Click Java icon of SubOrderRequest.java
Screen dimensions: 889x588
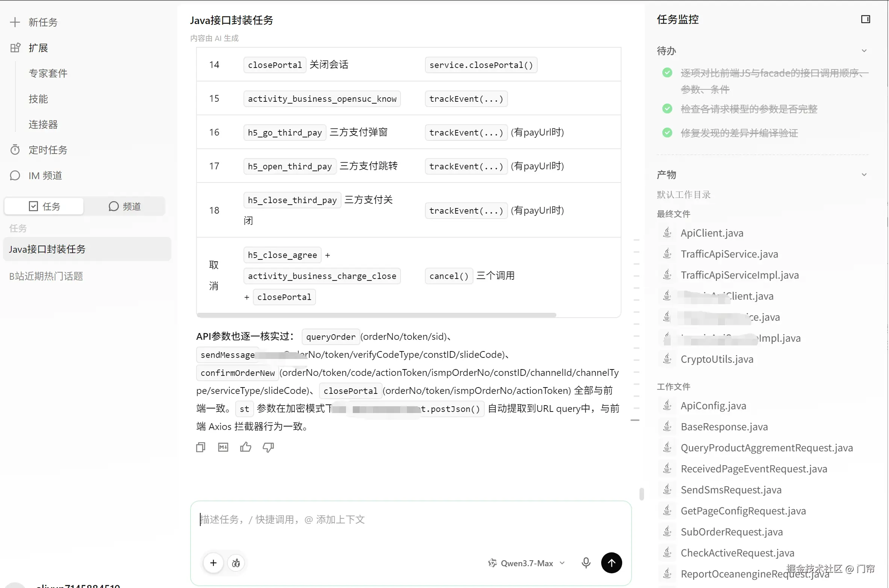tap(667, 532)
